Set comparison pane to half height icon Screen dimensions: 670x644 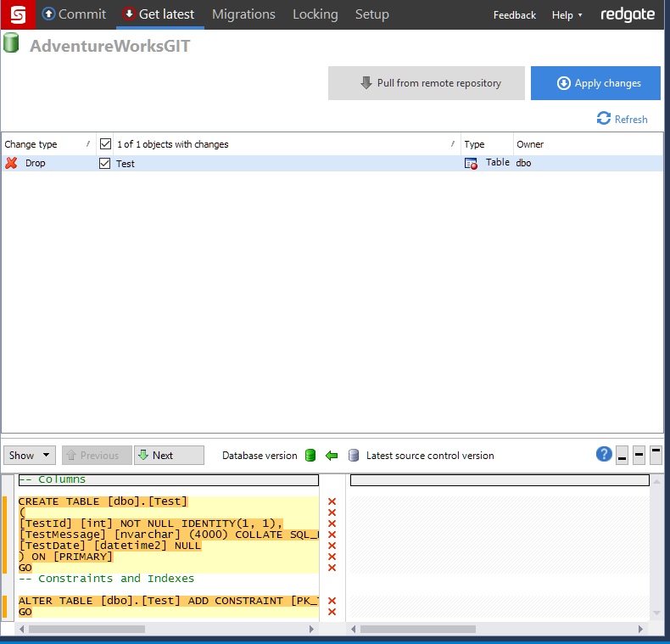tap(639, 455)
